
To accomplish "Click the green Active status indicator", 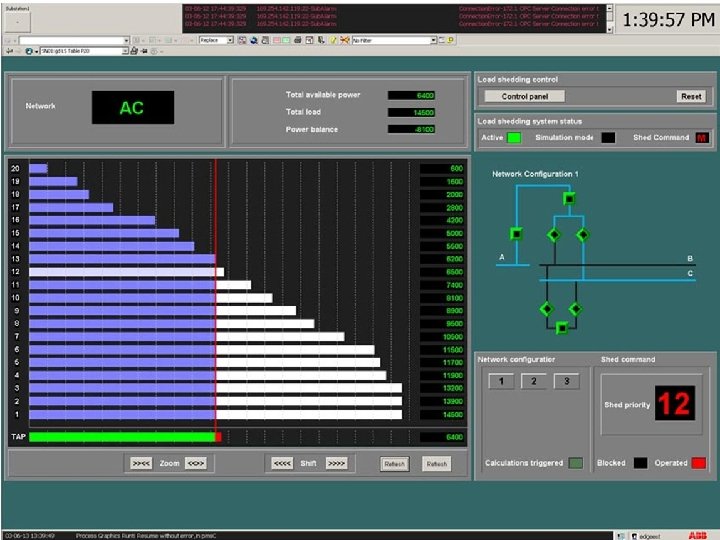I will click(514, 137).
